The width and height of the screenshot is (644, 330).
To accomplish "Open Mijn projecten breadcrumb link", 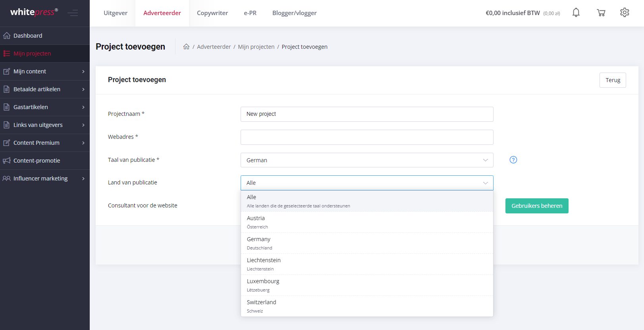I will tap(256, 47).
